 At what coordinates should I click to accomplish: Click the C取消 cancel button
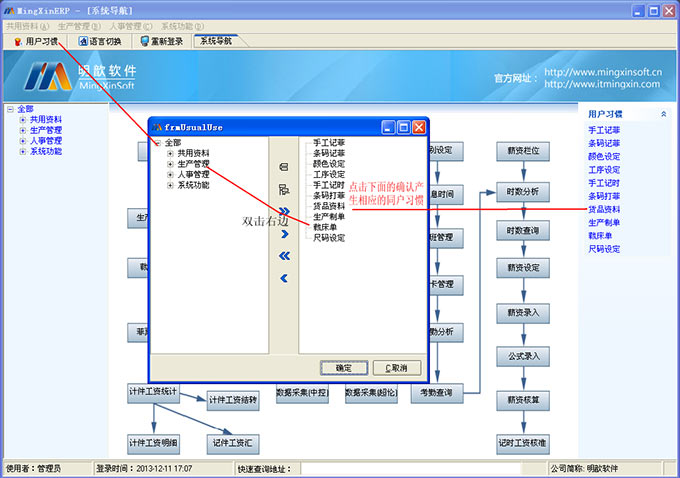[396, 368]
